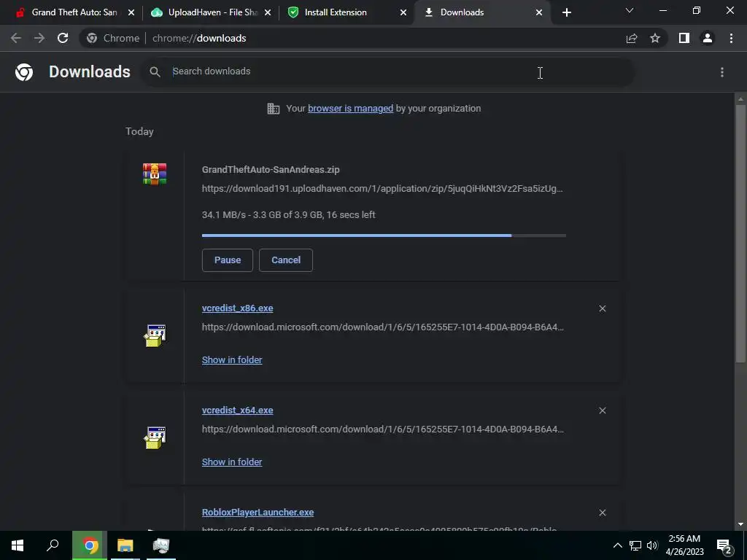Open a new browser tab
Image resolution: width=747 pixels, height=560 pixels.
566,12
